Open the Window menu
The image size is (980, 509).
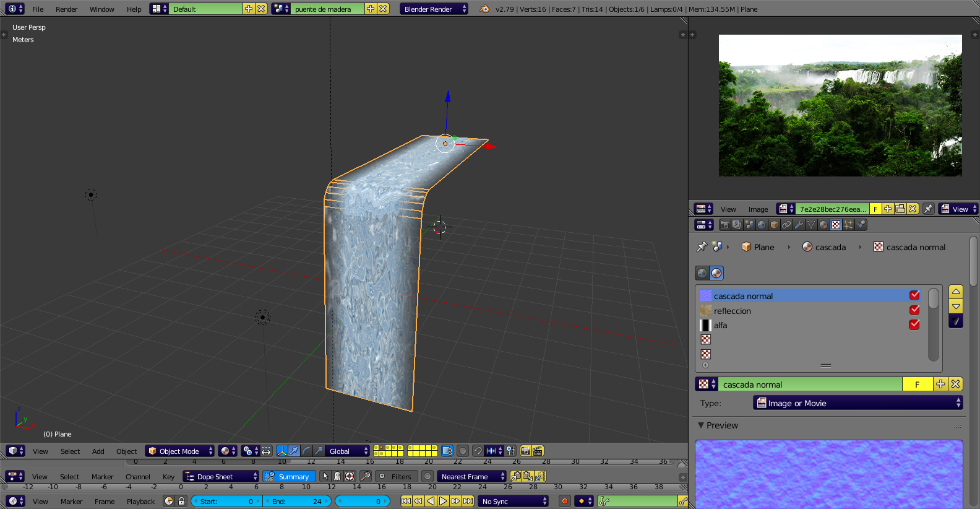coord(102,9)
